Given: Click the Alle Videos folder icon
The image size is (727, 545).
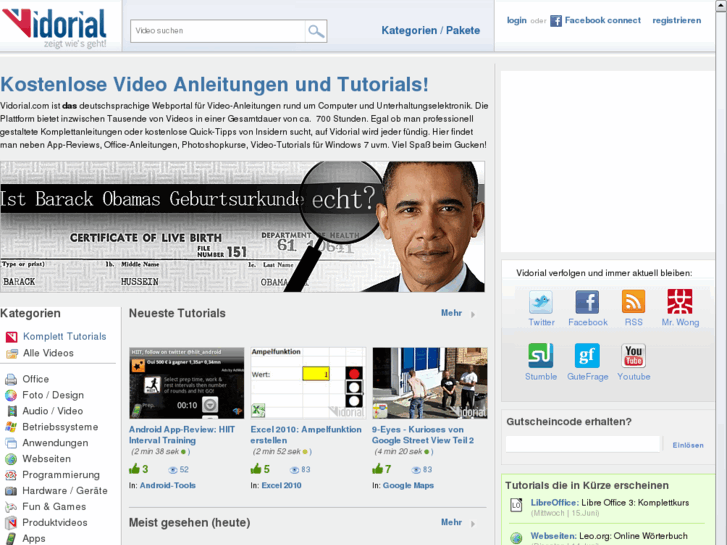Looking at the screenshot, I should click(12, 353).
